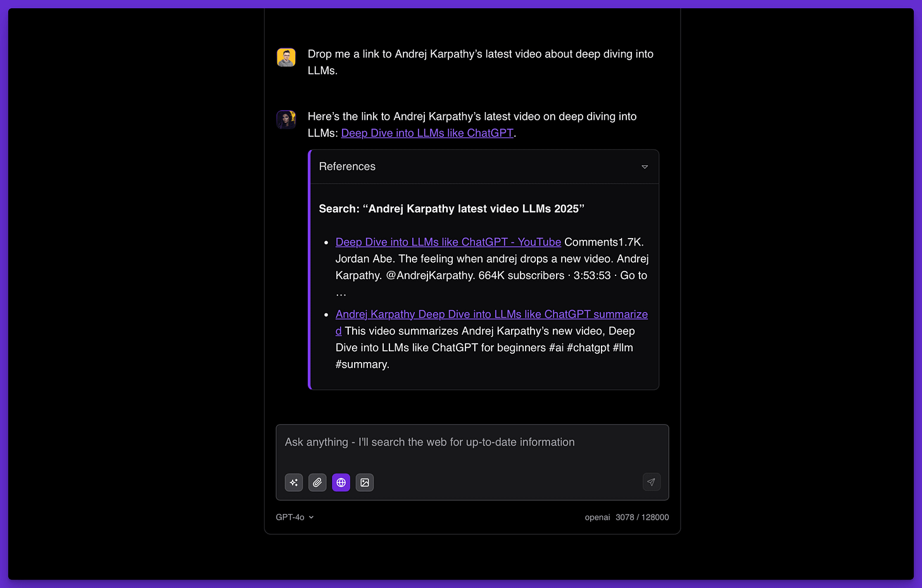Open "Deep Dive into LLMs like ChatGPT - YouTube" reference
This screenshot has height=588, width=922.
448,242
